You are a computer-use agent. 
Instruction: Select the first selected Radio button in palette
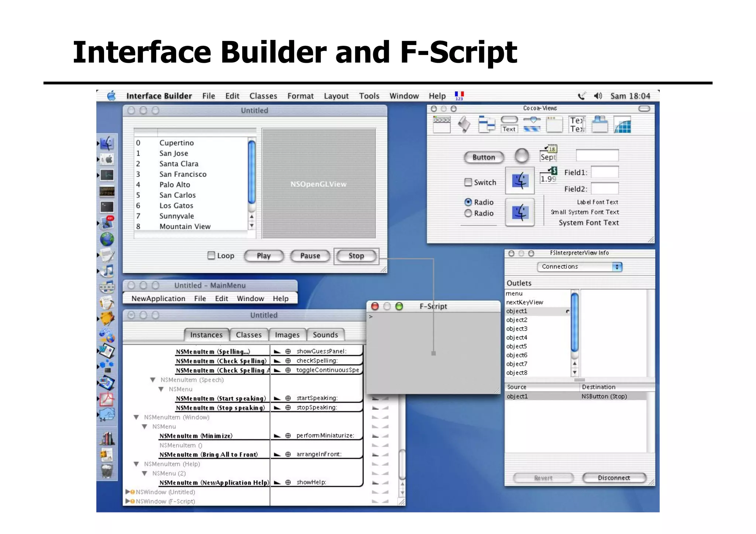[x=468, y=202]
